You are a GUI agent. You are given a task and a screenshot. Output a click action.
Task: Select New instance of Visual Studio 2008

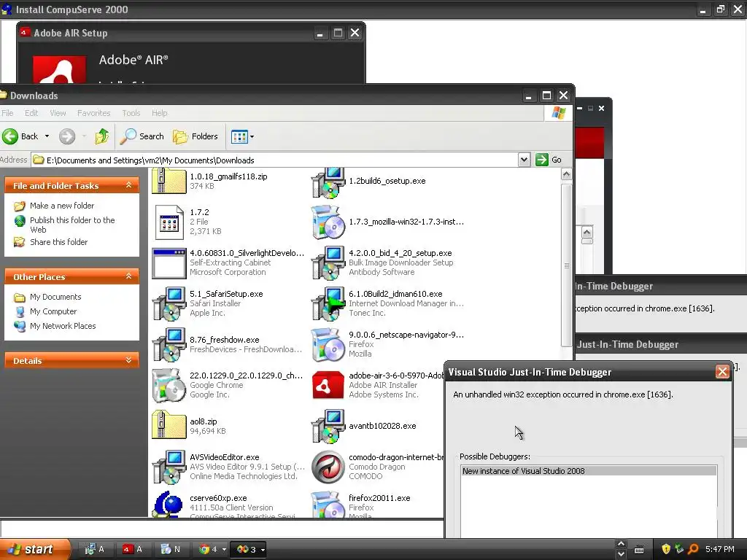(589, 471)
